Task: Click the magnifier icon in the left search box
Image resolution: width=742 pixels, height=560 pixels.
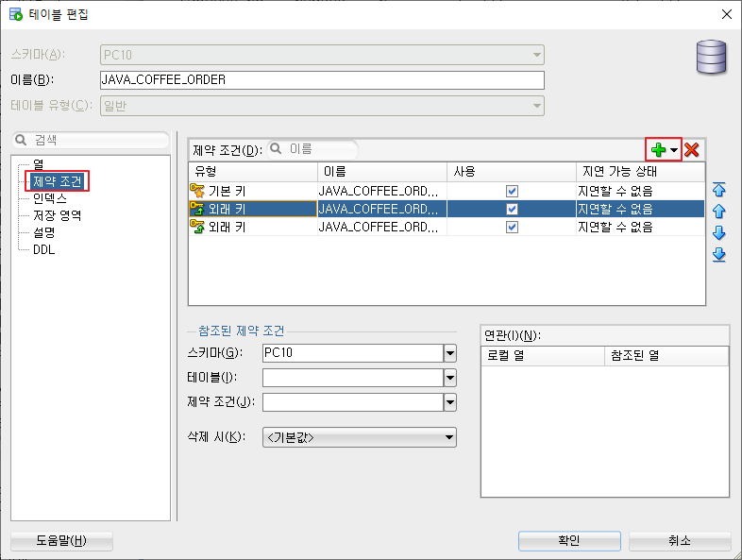Action: pos(21,140)
